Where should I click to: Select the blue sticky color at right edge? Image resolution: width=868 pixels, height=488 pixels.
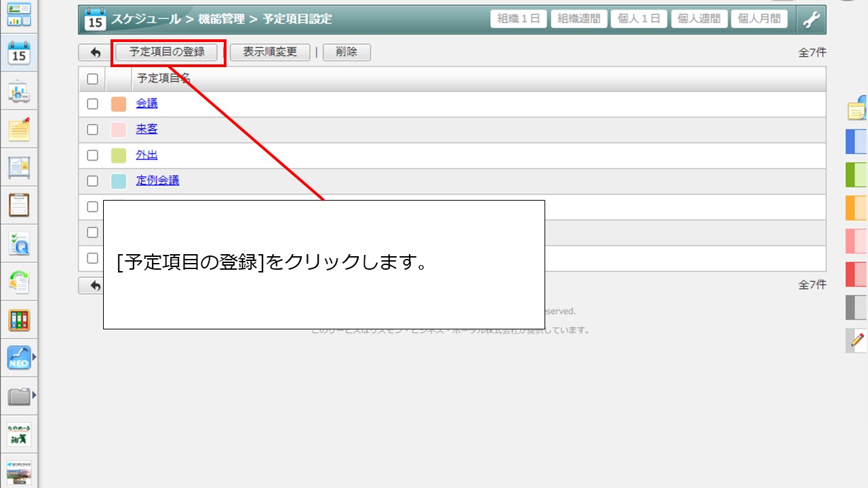pos(856,142)
